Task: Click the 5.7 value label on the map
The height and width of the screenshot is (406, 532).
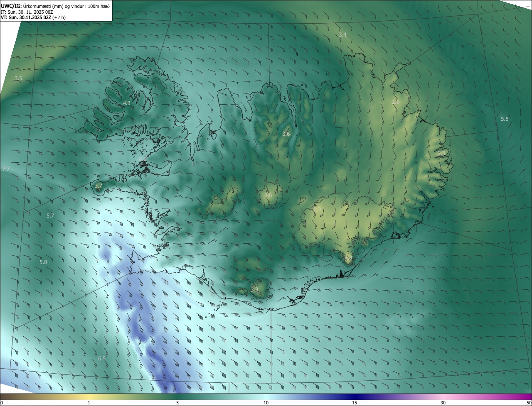Action: (x=50, y=215)
